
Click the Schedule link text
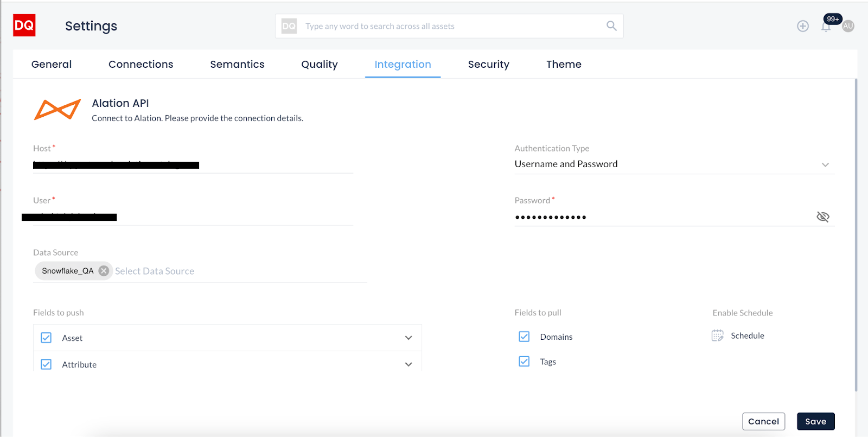click(748, 335)
